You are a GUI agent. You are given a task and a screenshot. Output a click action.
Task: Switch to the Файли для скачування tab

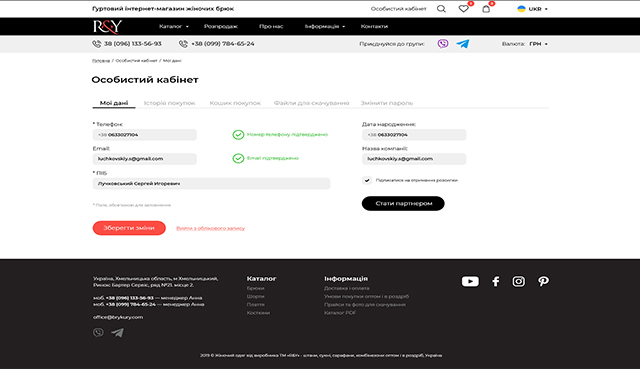(x=311, y=103)
